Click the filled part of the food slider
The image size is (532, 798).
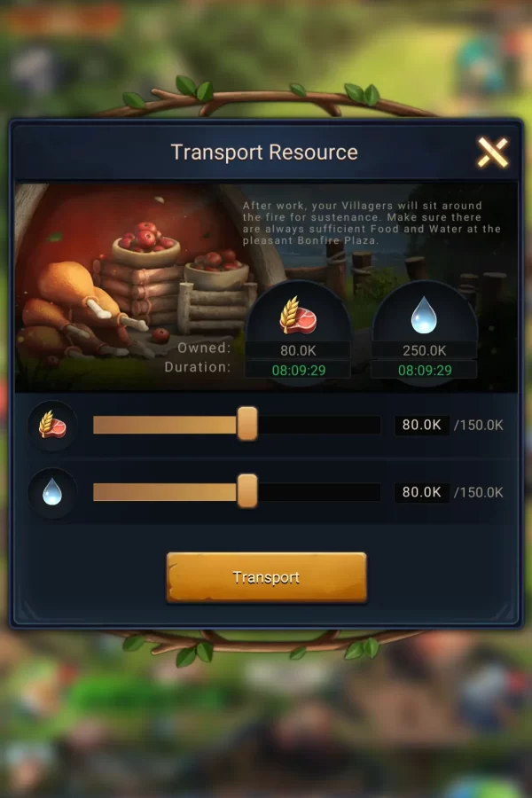pos(165,425)
